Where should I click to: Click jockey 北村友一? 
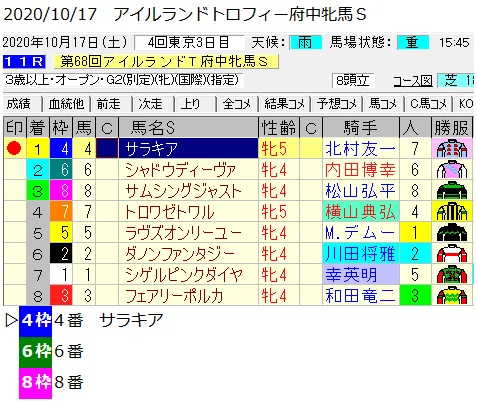[x=361, y=148]
